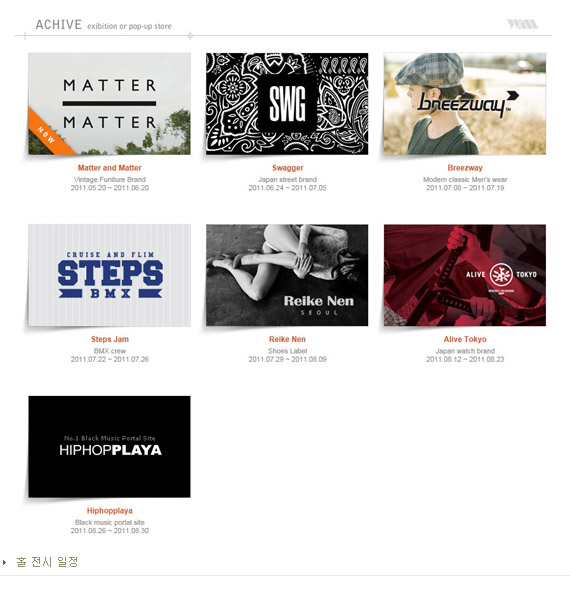Viewport: 570px width, 606px height.
Task: Open the Matter Matter exhibition thumbnail
Action: 109,104
